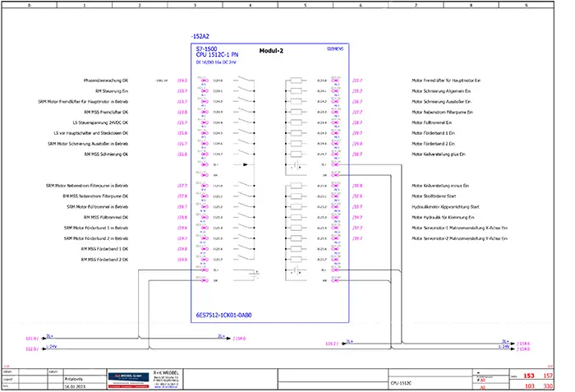Click column 5 in the top ruler

[x=305, y=4]
